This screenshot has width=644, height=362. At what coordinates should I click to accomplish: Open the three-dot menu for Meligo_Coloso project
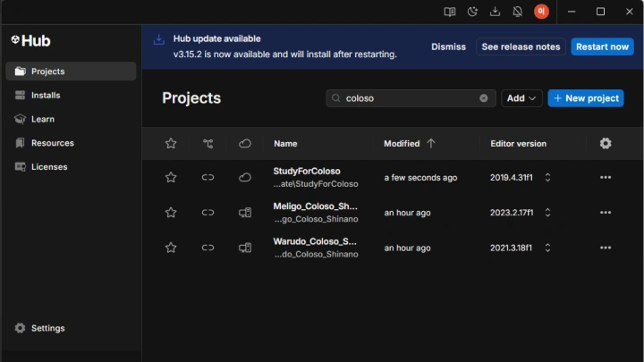tap(606, 213)
